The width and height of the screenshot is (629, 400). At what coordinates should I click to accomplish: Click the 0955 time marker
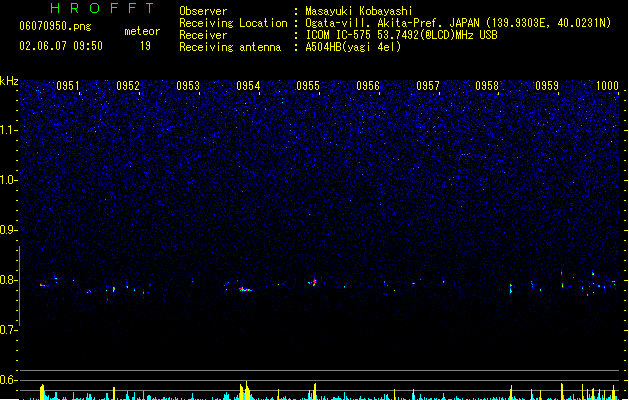tap(308, 86)
